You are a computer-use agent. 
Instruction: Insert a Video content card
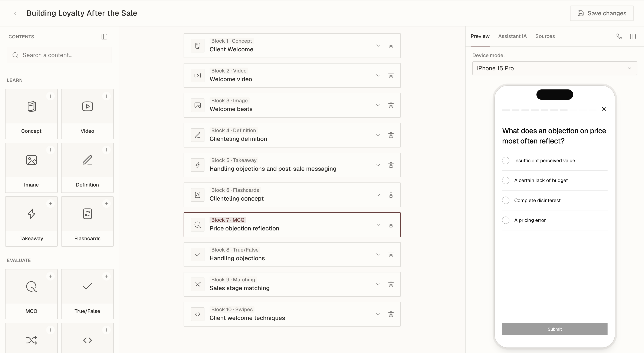click(87, 114)
